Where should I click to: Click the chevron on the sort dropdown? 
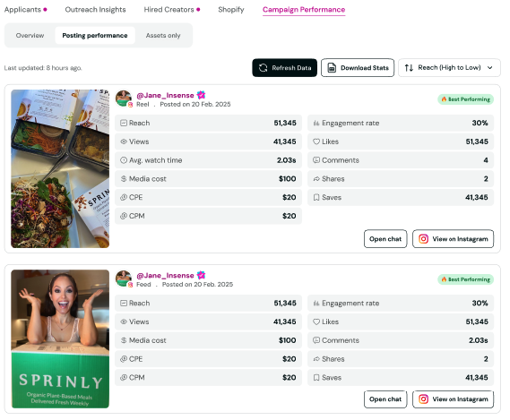point(490,68)
